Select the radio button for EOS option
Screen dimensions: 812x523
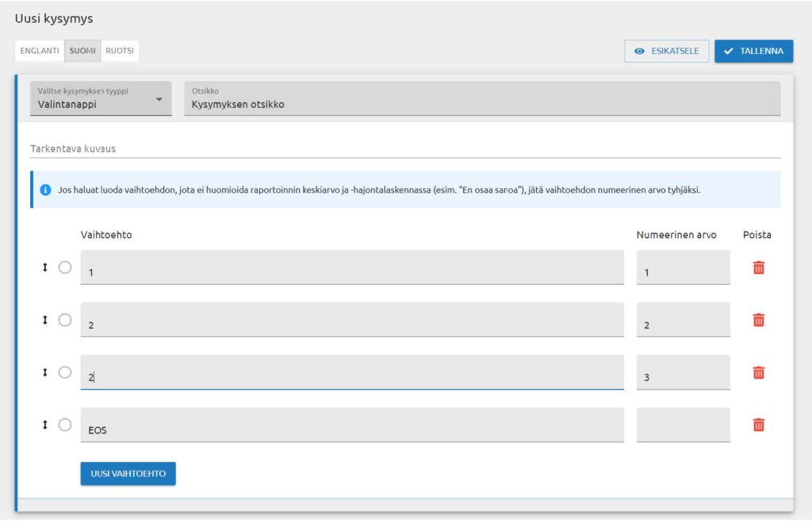(x=65, y=425)
